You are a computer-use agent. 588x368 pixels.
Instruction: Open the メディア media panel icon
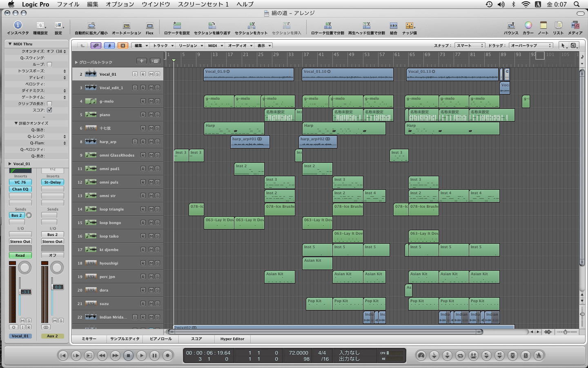coord(575,25)
